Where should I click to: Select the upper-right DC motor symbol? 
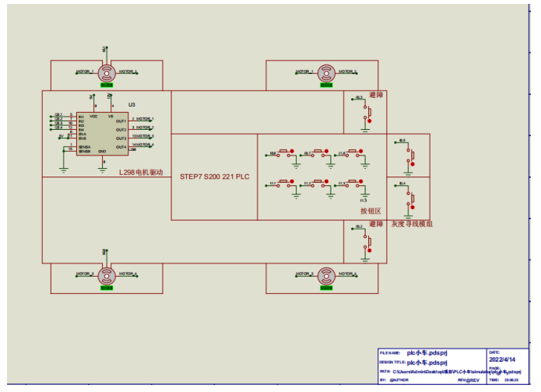tap(326, 73)
